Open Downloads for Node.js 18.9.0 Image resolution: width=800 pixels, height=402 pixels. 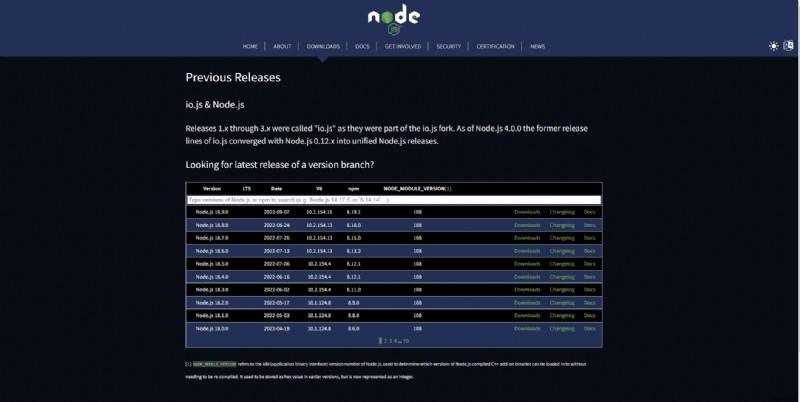527,212
